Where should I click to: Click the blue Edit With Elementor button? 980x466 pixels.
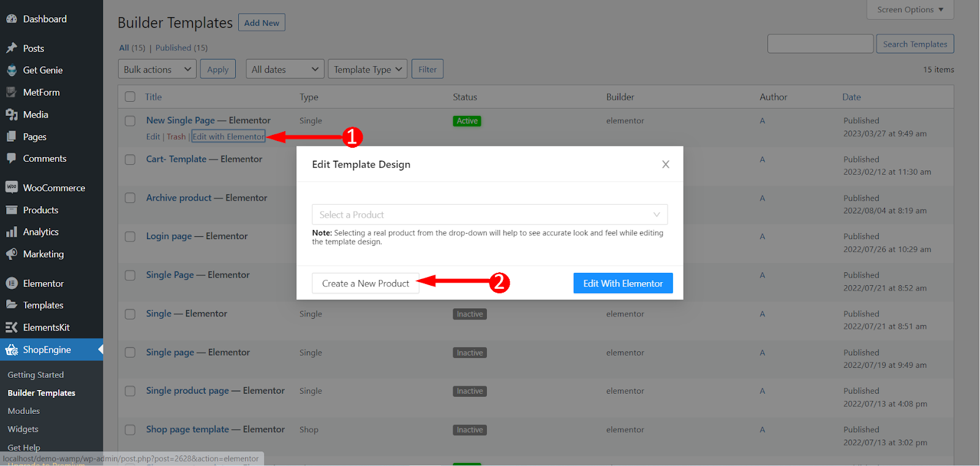[623, 283]
